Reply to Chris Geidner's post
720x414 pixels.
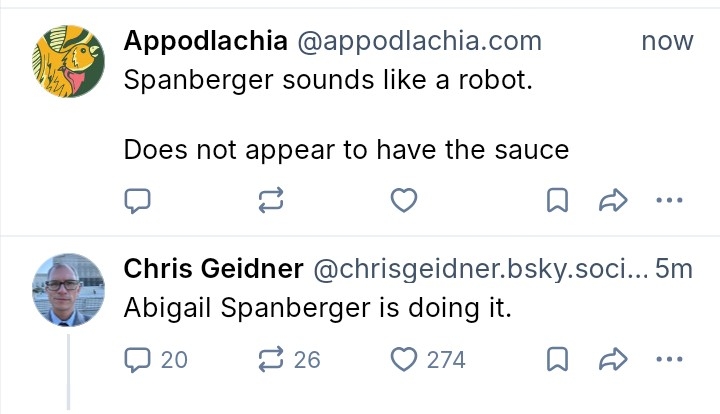[137, 359]
